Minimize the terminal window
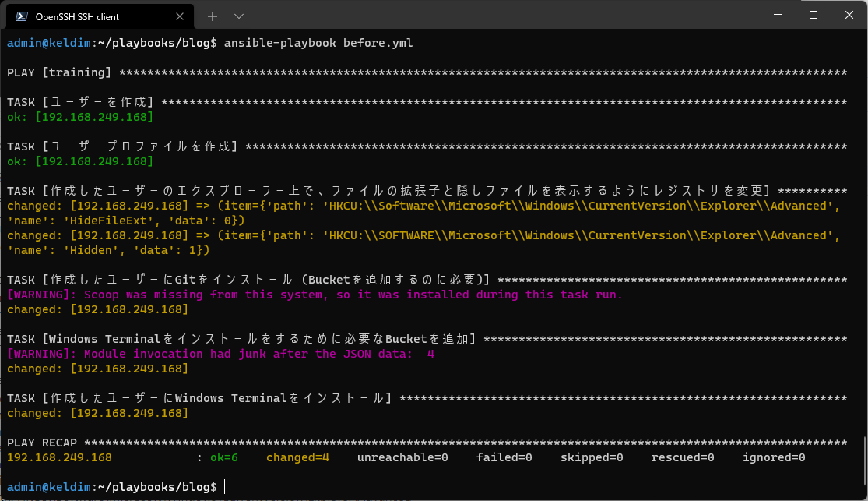 click(778, 15)
